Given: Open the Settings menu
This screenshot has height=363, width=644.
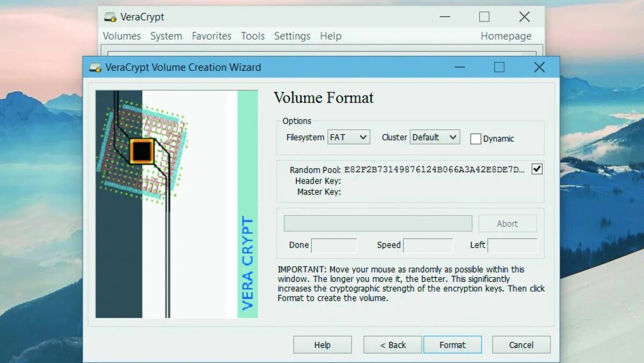Looking at the screenshot, I should point(292,36).
